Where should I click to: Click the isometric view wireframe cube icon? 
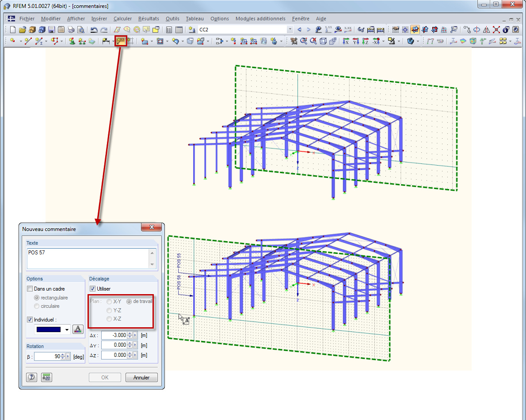point(323,41)
